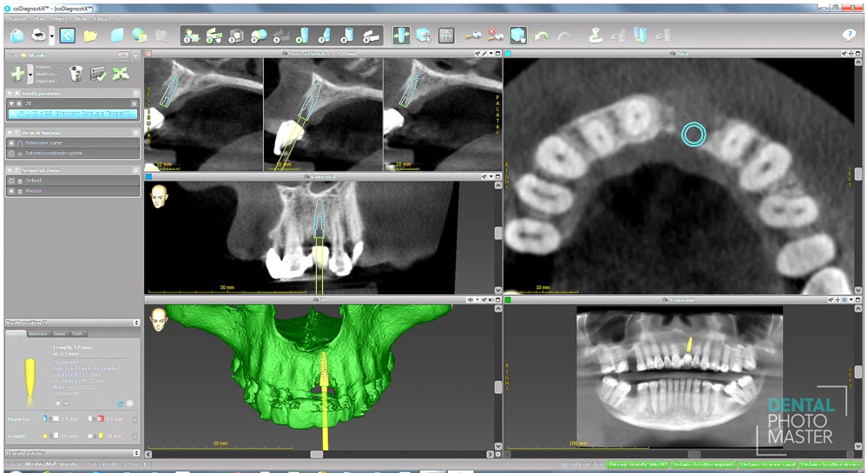Viewport: 868px width, 473px height.
Task: Switch to the Abutment tab
Action: point(37,333)
